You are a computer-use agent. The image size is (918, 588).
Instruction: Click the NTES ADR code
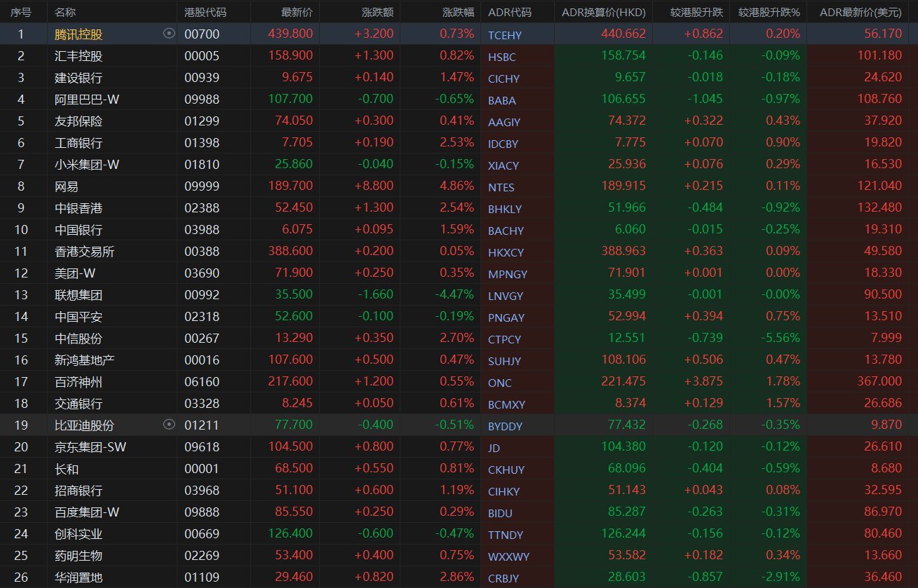pos(501,187)
